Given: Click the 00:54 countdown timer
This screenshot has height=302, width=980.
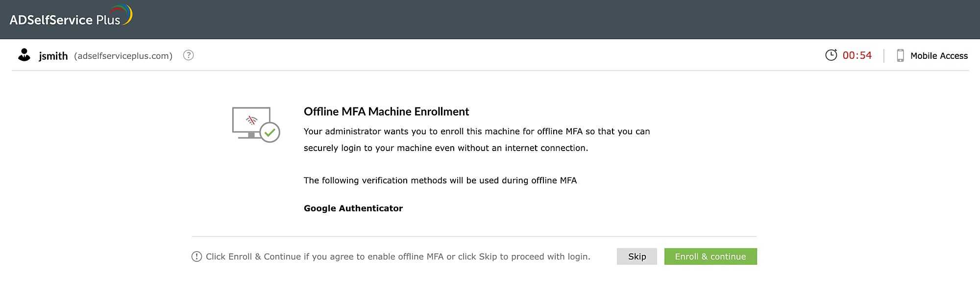Looking at the screenshot, I should pyautogui.click(x=857, y=55).
